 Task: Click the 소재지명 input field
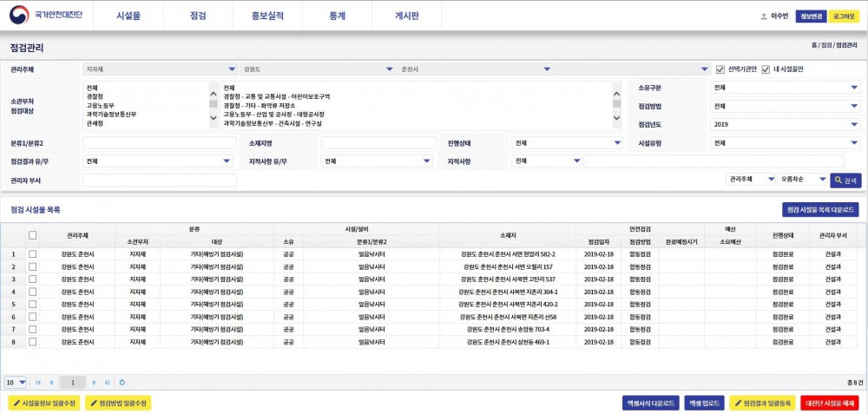pos(378,143)
